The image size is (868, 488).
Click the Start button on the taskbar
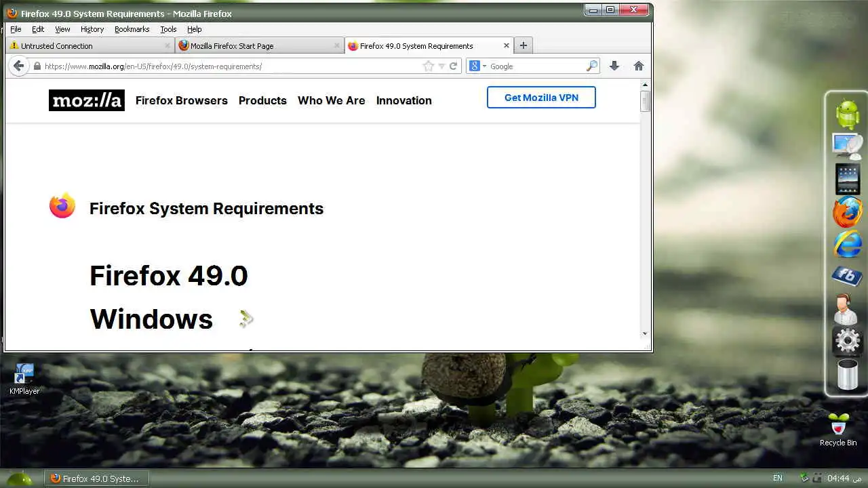19,479
